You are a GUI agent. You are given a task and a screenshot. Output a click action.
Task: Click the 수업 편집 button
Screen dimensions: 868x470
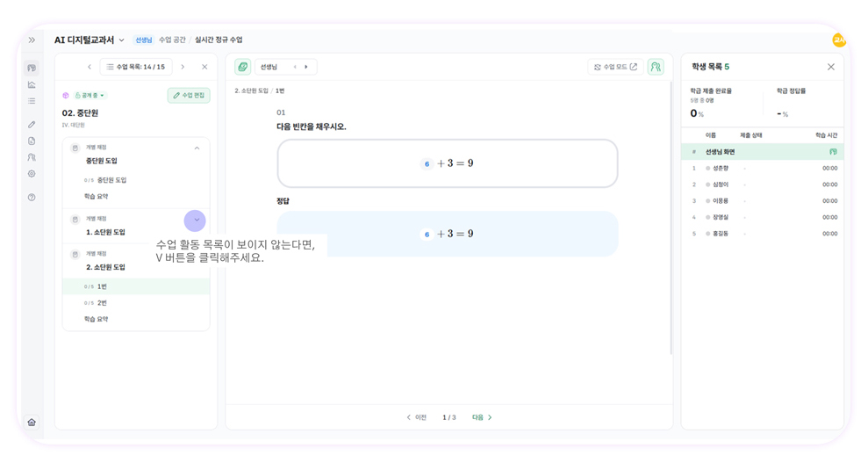click(x=189, y=96)
